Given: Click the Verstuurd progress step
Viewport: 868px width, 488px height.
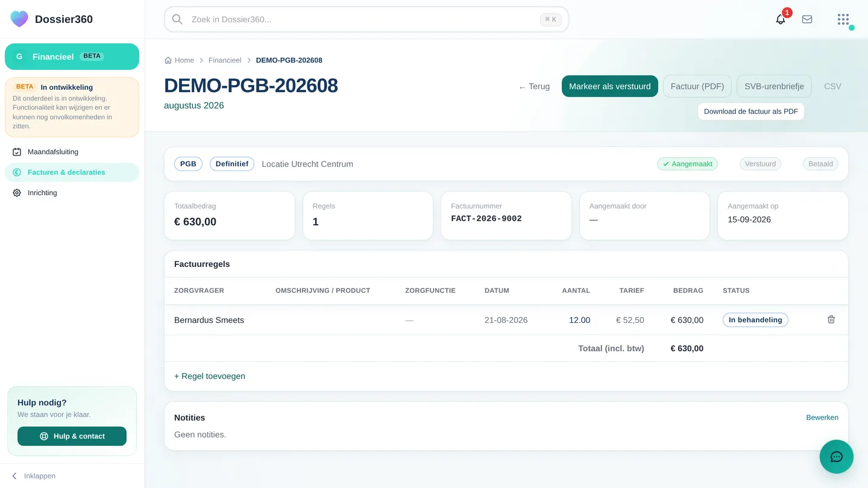Looking at the screenshot, I should [760, 164].
